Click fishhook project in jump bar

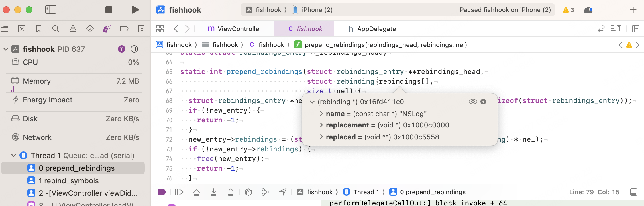pyautogui.click(x=174, y=45)
